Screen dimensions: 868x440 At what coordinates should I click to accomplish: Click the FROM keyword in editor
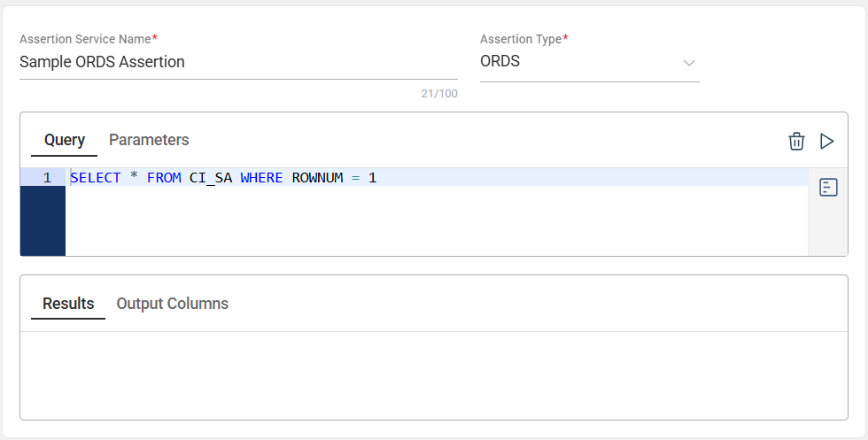164,178
